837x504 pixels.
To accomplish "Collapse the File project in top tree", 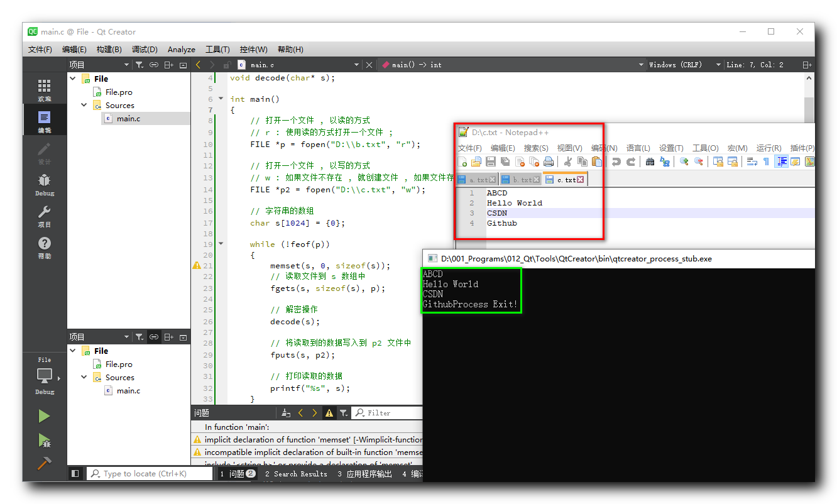I will tap(73, 79).
